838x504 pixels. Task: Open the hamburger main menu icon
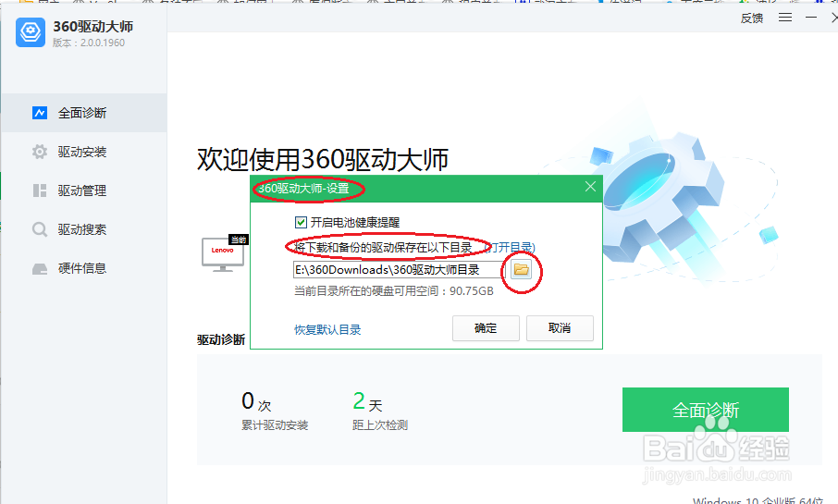(785, 18)
